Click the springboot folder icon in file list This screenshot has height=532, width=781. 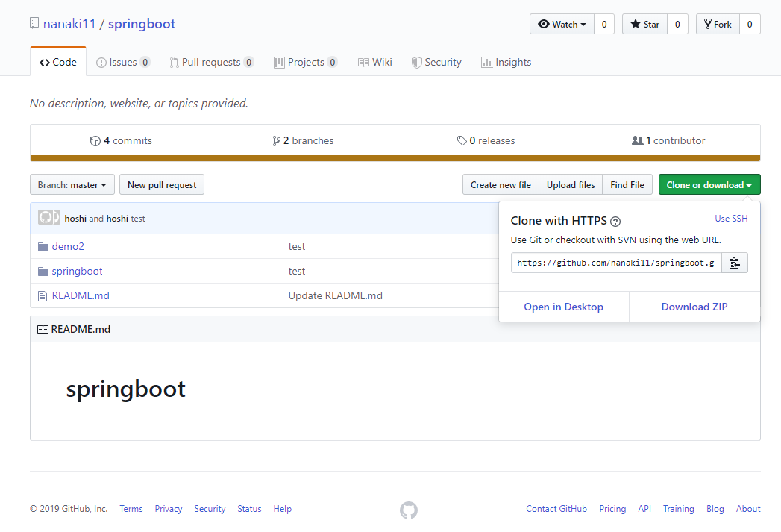click(x=43, y=272)
